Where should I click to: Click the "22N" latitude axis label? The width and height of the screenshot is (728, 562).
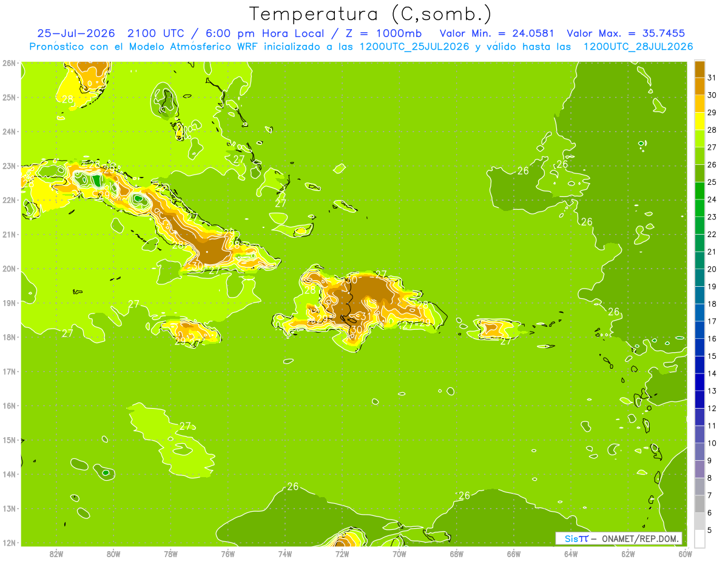9,200
